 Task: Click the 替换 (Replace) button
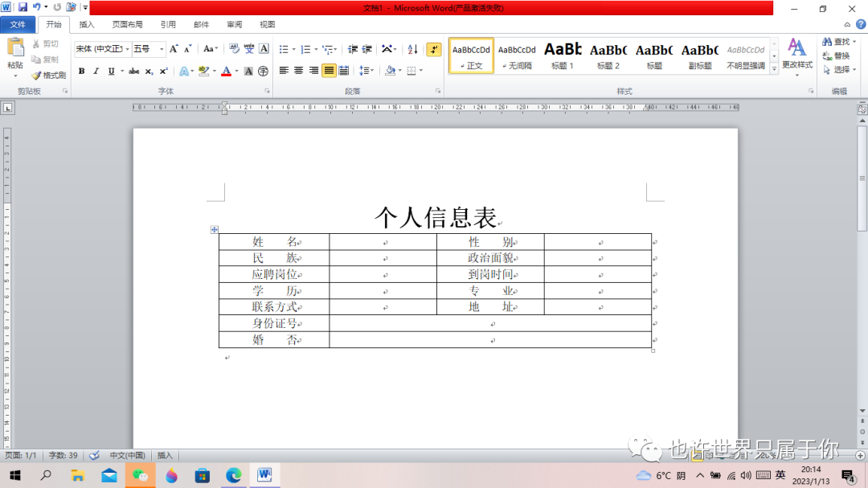[x=836, y=56]
